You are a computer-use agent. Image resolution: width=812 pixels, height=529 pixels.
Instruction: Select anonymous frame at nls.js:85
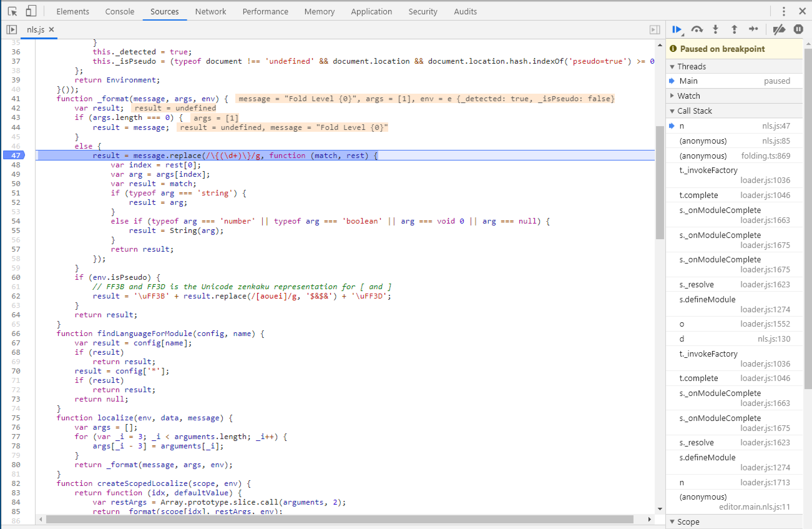[734, 141]
